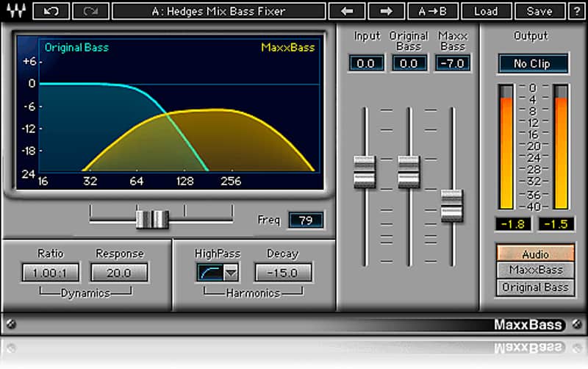Screen dimensions: 588x369
Task: Select the Original Bass monitor mode
Action: point(535,287)
